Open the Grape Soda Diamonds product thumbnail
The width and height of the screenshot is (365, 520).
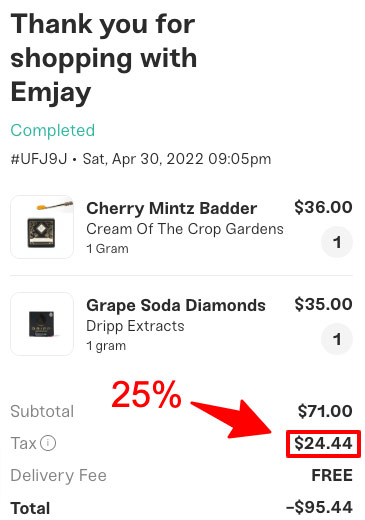coord(42,324)
